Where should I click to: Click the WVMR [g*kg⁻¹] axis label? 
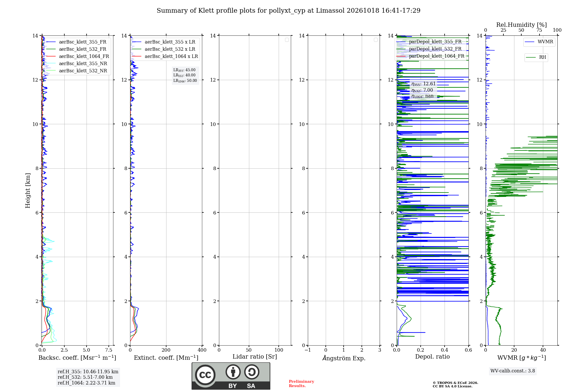[522, 358]
